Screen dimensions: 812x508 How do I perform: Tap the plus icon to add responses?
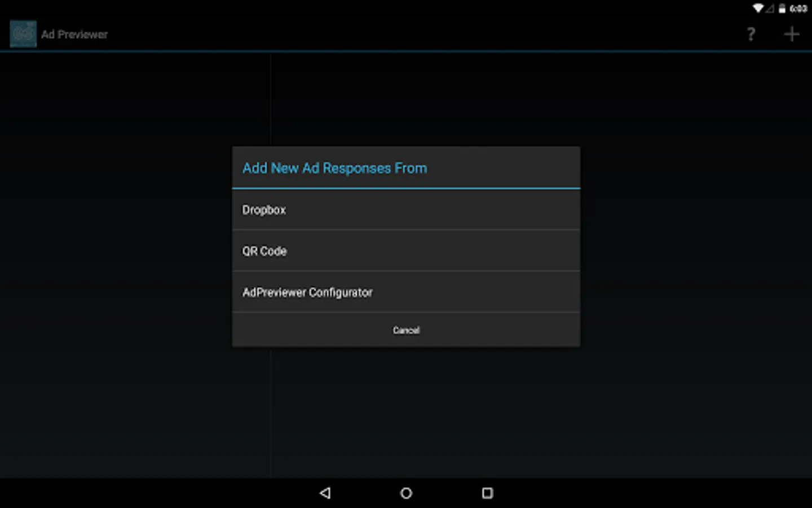point(791,34)
